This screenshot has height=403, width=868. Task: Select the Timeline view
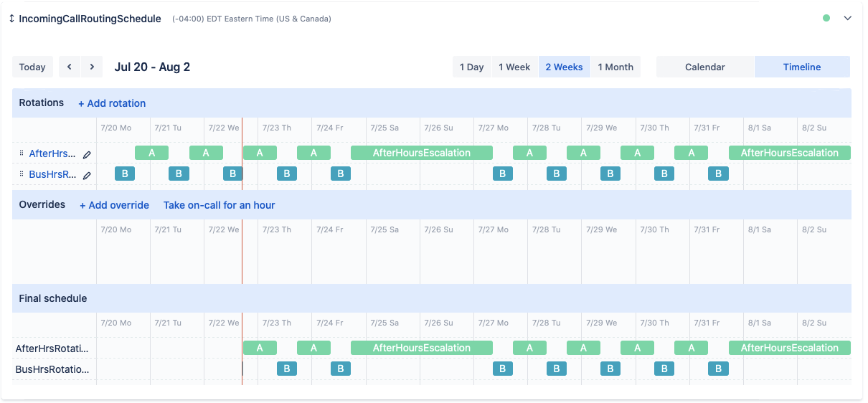802,67
